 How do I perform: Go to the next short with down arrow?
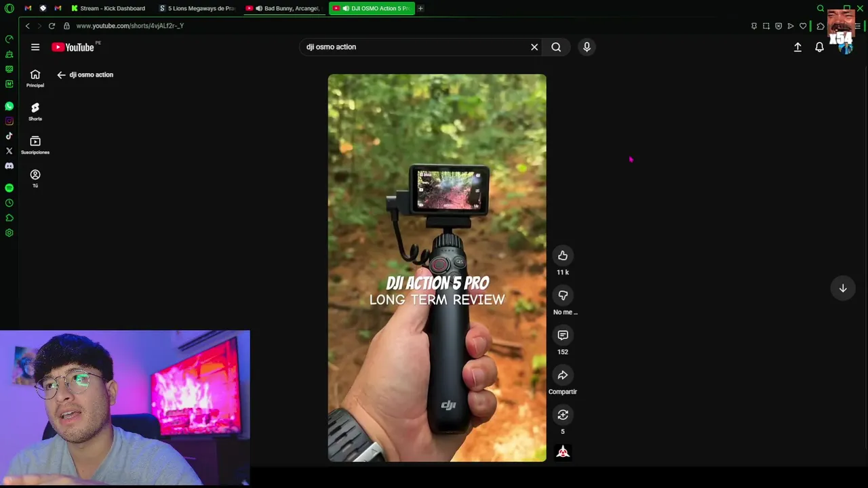pyautogui.click(x=843, y=288)
